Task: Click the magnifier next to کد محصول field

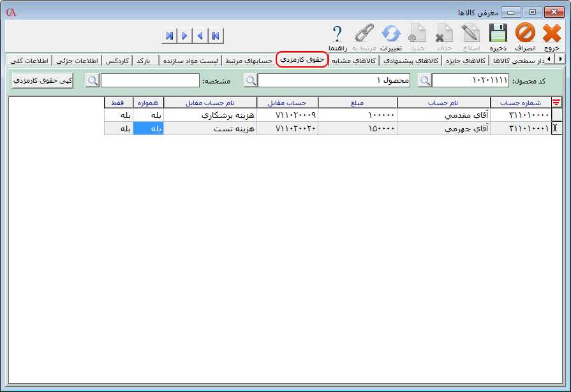Action: [x=425, y=80]
